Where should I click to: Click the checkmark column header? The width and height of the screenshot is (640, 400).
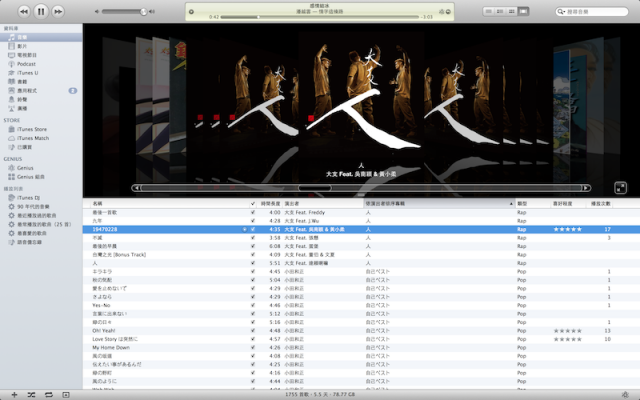click(253, 204)
